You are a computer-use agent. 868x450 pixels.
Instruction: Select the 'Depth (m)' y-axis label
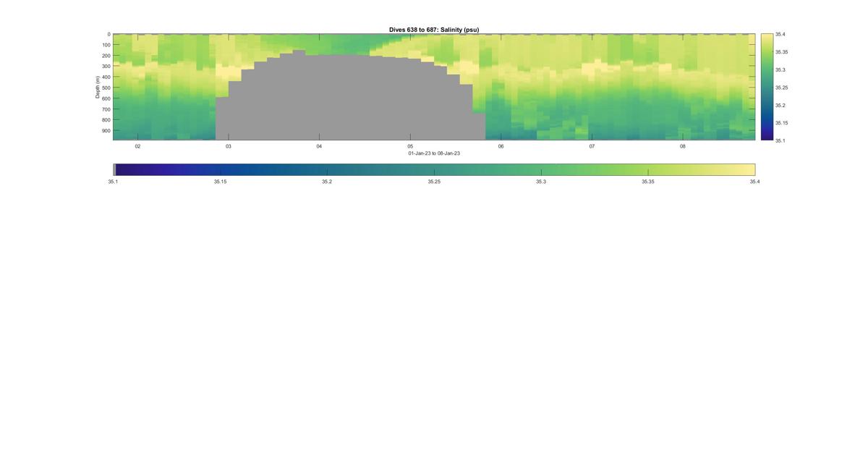[97, 87]
